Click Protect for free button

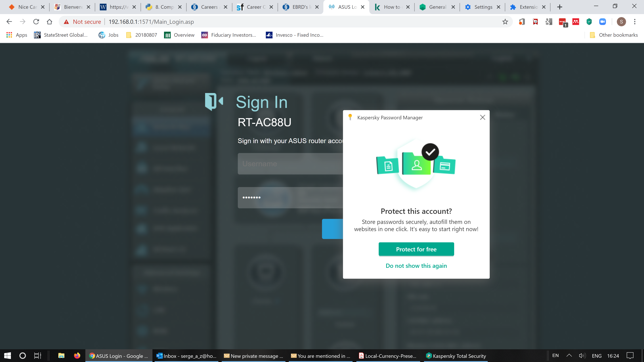(416, 249)
